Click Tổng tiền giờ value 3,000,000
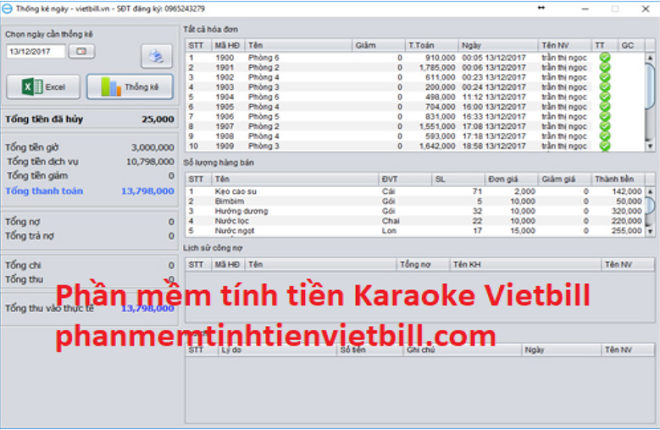The height and width of the screenshot is (430, 660). (153, 147)
